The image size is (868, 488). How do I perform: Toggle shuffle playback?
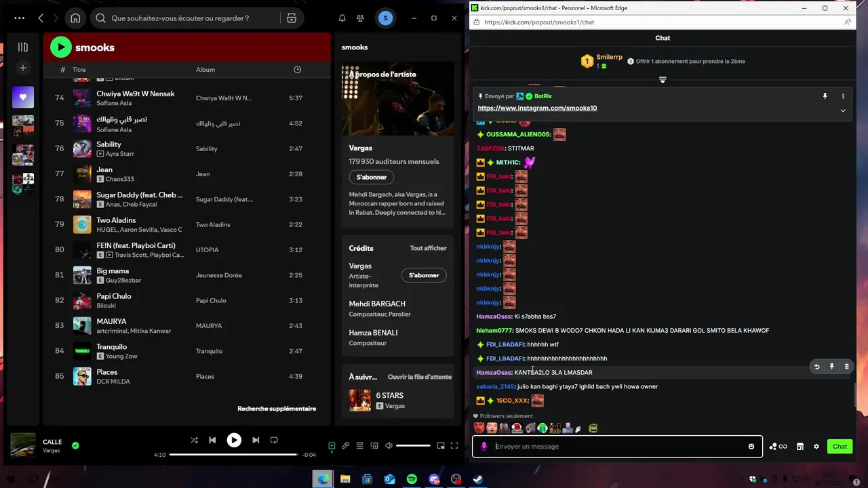pos(194,440)
